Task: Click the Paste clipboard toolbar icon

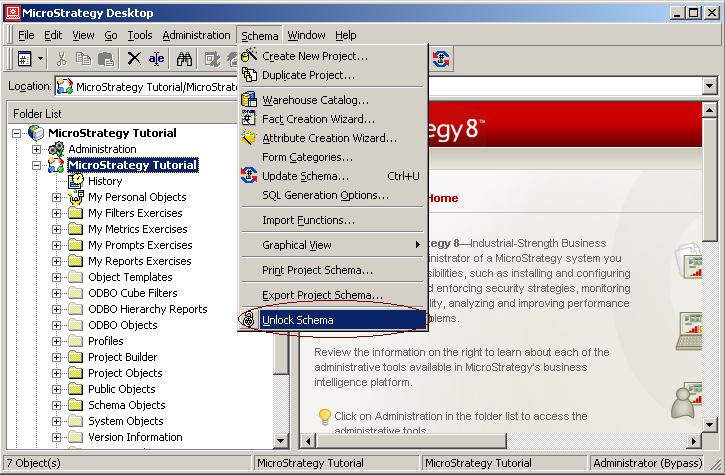Action: [x=108, y=60]
